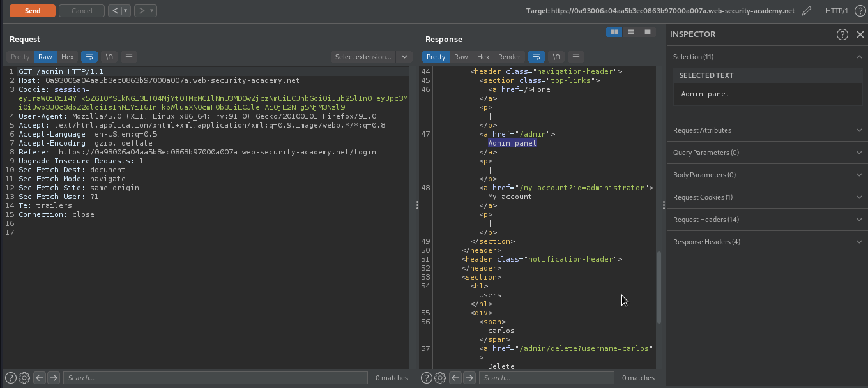Close the Inspector panel
The image size is (868, 388).
coord(860,34)
